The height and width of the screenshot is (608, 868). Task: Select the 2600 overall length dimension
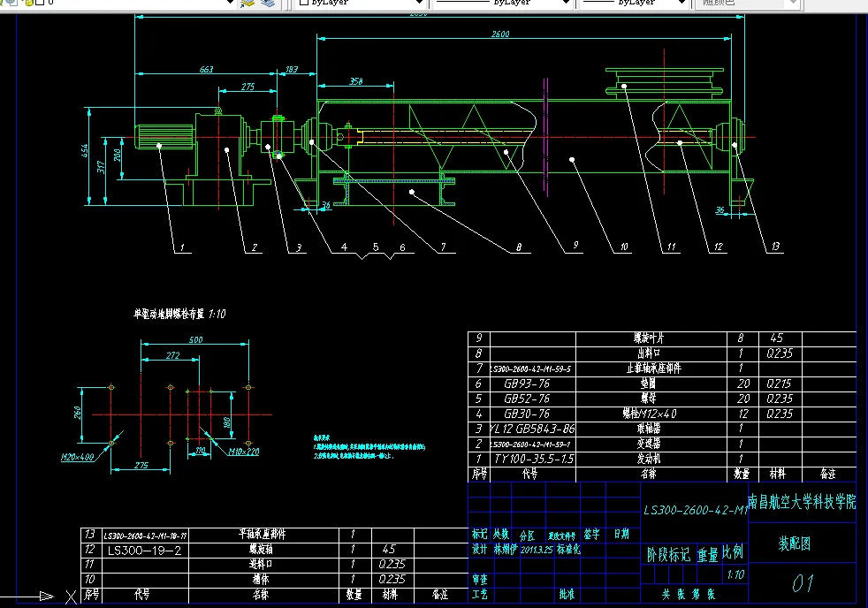[500, 34]
